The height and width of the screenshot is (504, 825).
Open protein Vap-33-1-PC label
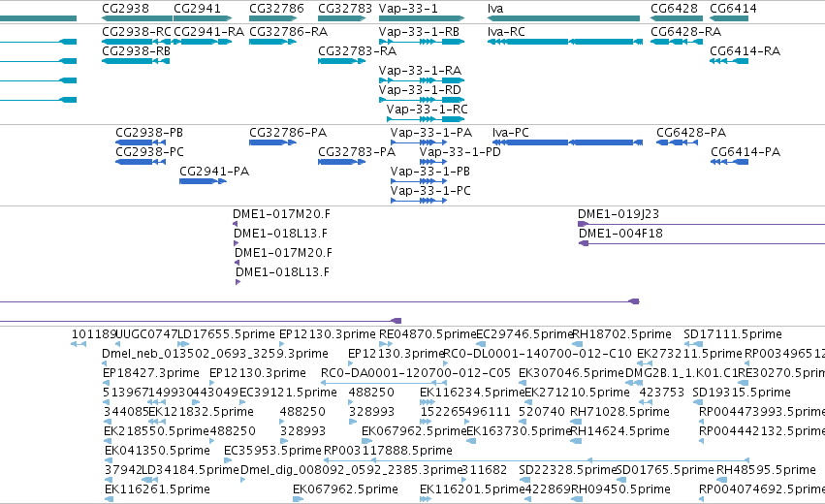[x=430, y=191]
